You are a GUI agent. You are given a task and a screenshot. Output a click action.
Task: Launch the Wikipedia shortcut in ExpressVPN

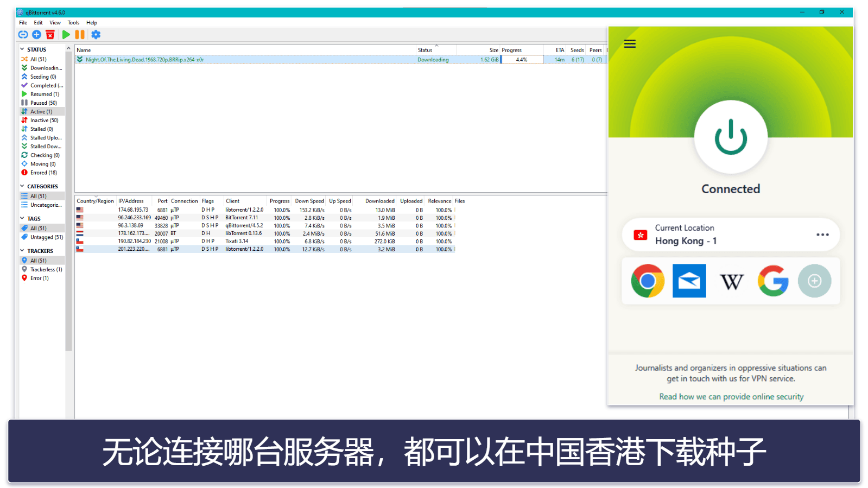(x=731, y=281)
